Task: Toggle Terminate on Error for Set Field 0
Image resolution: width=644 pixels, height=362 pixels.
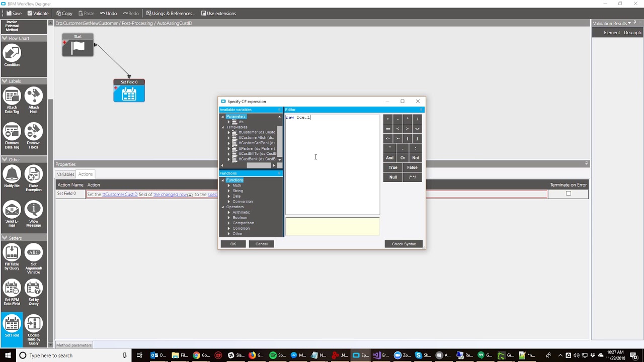Action: [x=569, y=194]
